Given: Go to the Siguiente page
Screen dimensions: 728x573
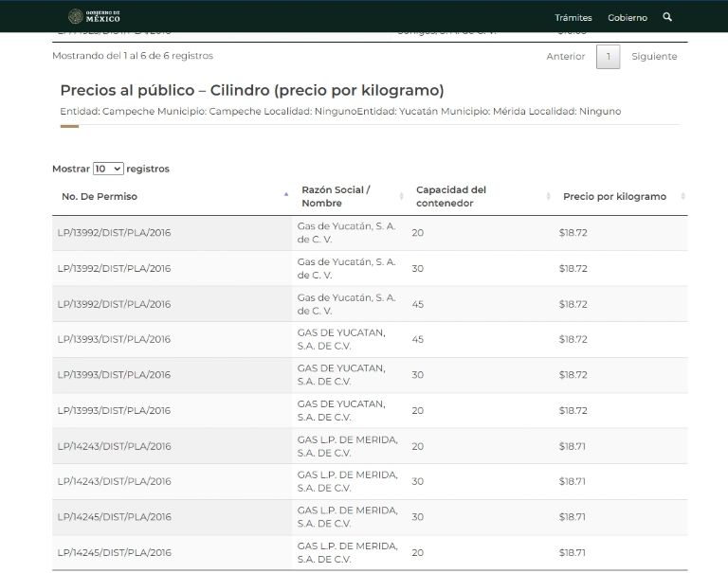Looking at the screenshot, I should pyautogui.click(x=654, y=56).
